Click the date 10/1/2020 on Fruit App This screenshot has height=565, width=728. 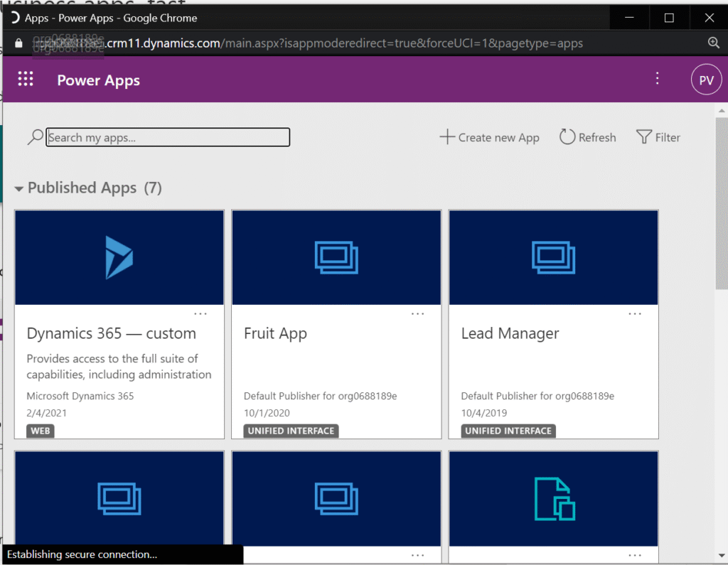(267, 413)
